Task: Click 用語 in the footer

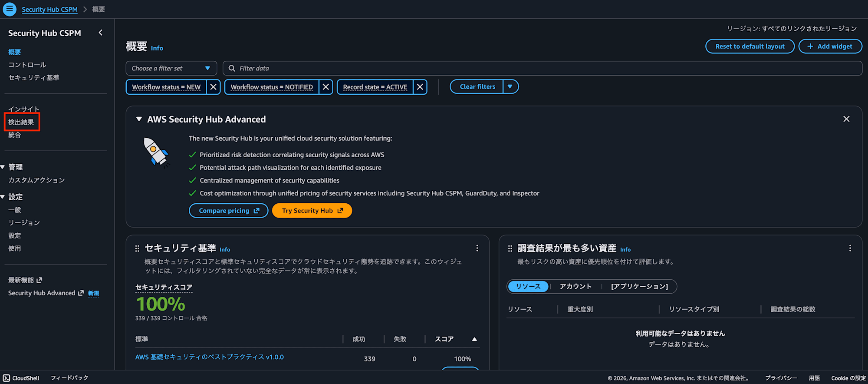Action: pos(814,378)
